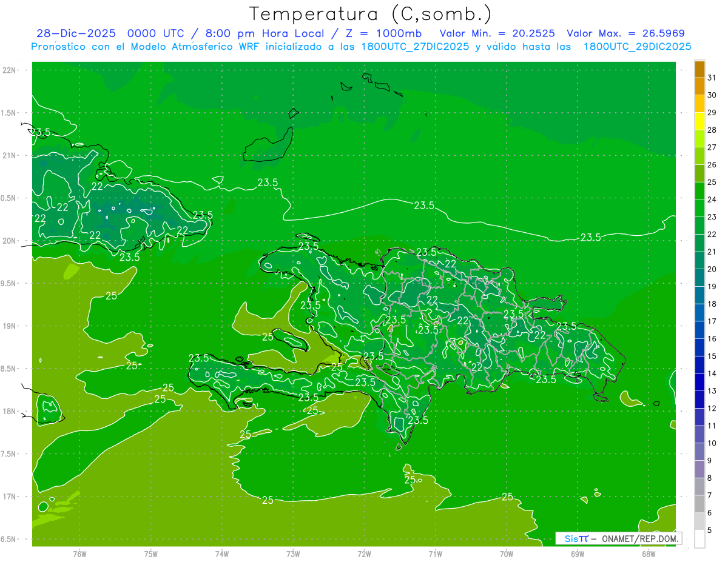Screen dimensions: 728x562
Task: Click the 'Valor Min. = 20.2525' readout
Action: (497, 33)
